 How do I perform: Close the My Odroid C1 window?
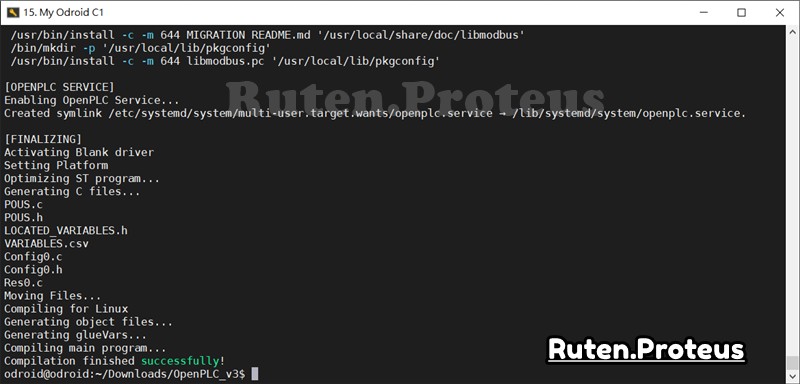tap(780, 13)
